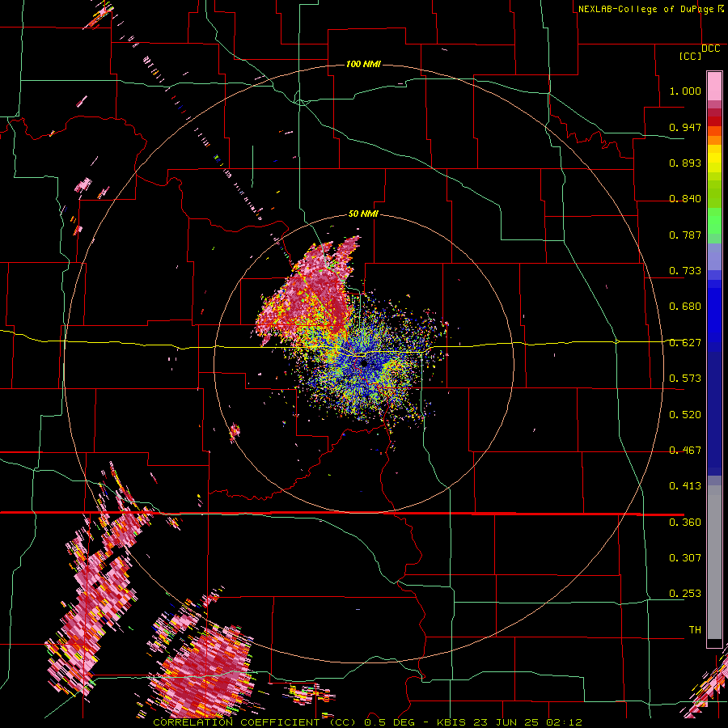The image size is (728, 728).
Task: Select the 1.000 legend value
Action: click(685, 91)
